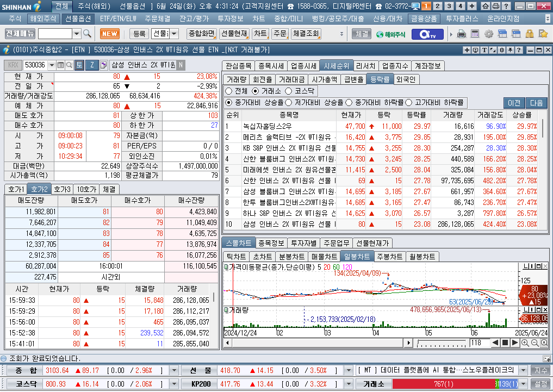Select 고가대비 하락률 radio option

point(409,103)
